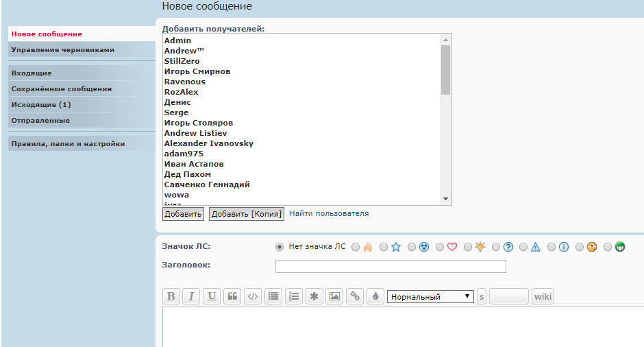Apply italic formatting with the I icon

tap(192, 296)
